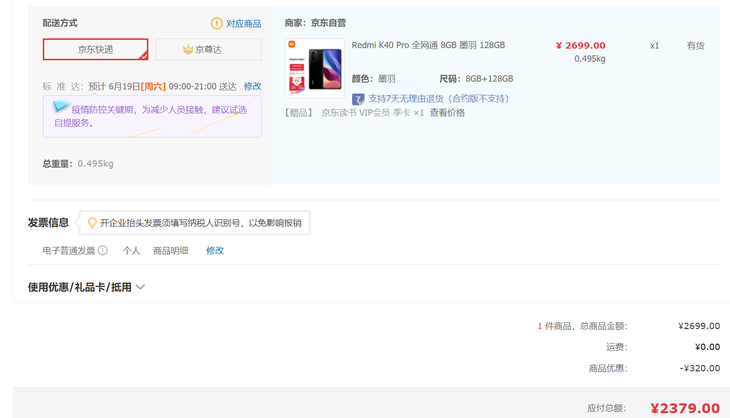730x418 pixels.
Task: Click the orange 对应商品 exclamation icon
Action: tap(217, 23)
